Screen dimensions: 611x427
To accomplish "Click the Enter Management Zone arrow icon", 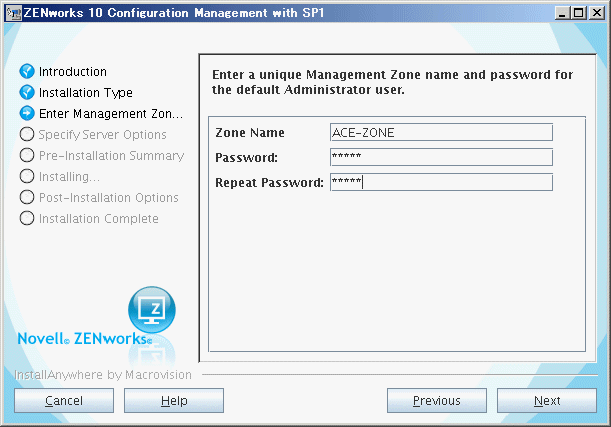I will click(x=27, y=113).
